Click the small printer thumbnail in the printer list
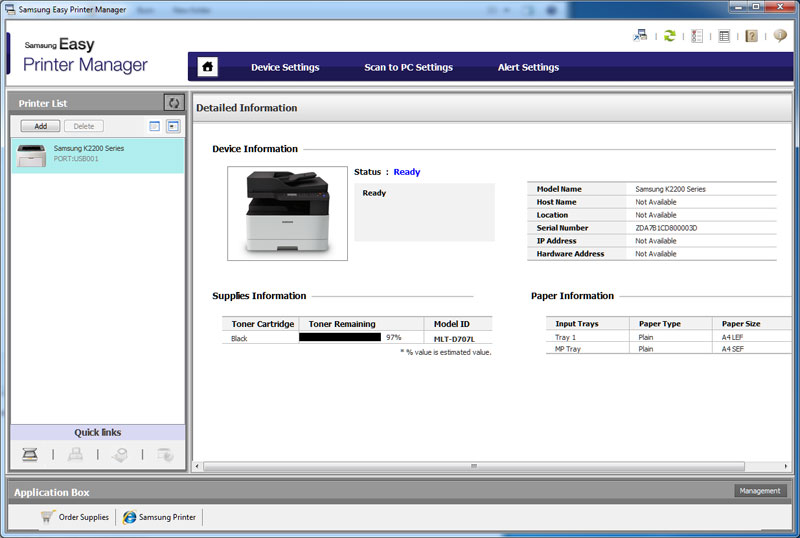This screenshot has width=800, height=538. tap(31, 156)
